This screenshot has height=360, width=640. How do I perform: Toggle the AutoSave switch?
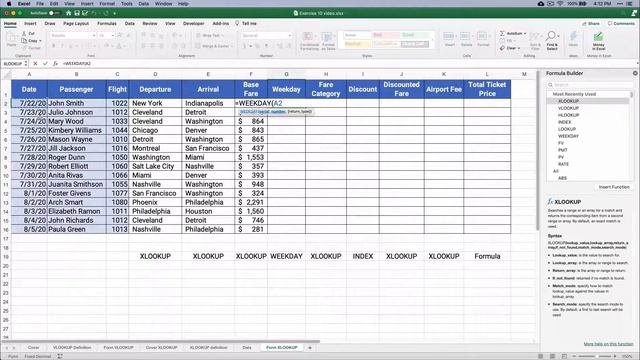(54, 13)
